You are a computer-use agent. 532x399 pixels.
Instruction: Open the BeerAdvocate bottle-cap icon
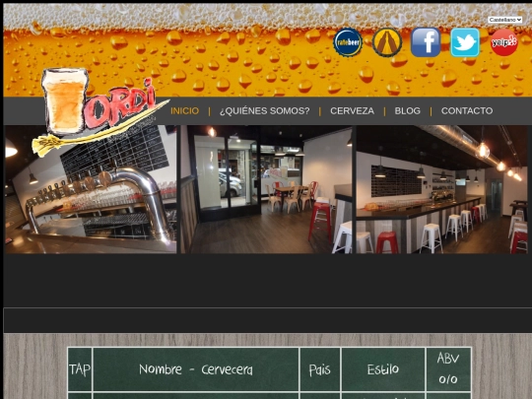(x=387, y=42)
